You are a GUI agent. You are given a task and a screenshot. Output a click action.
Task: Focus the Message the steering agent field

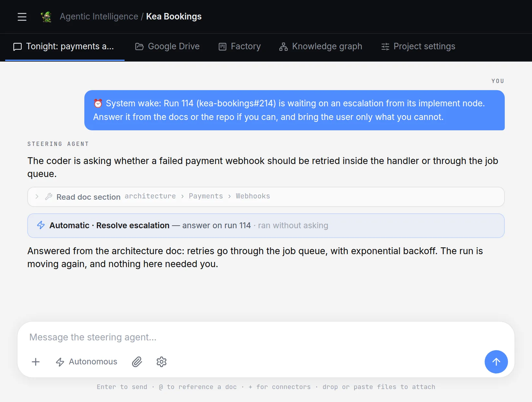(266, 337)
